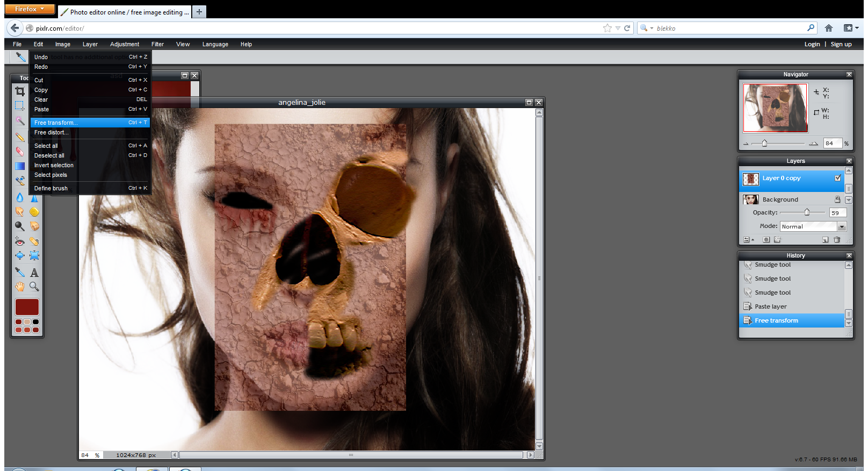Open the main foreground color swatch
The image size is (868, 471).
click(x=27, y=307)
